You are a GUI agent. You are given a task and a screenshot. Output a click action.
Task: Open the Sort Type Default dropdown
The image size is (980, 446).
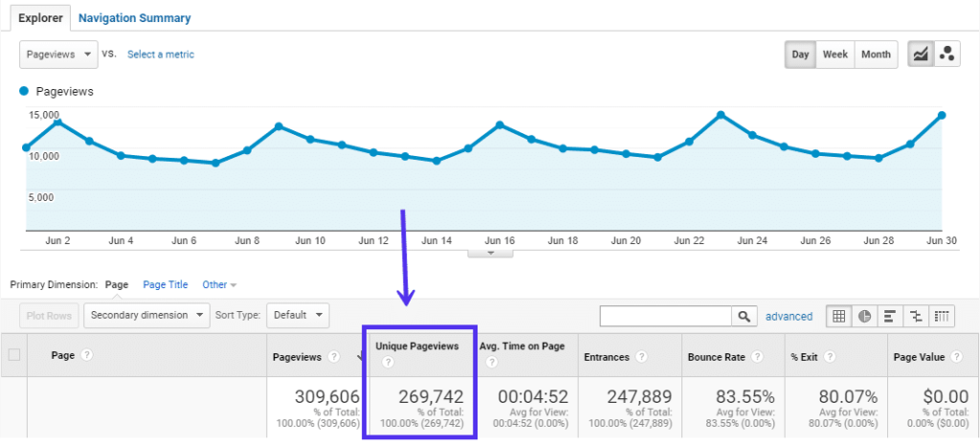(297, 315)
